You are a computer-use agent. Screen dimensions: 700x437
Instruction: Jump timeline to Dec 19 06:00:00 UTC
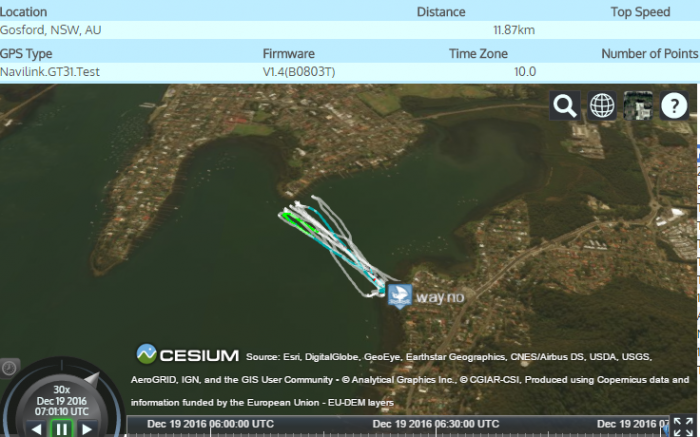coord(210,424)
